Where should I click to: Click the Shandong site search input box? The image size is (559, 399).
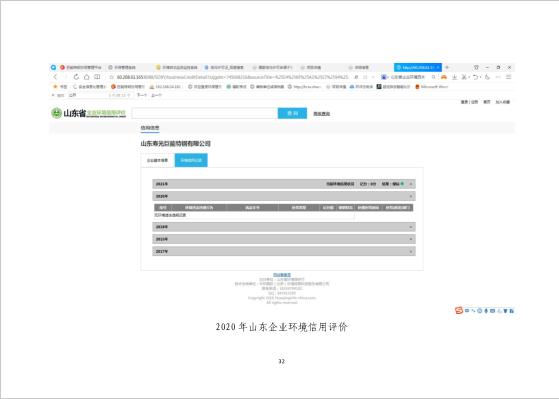click(x=205, y=113)
